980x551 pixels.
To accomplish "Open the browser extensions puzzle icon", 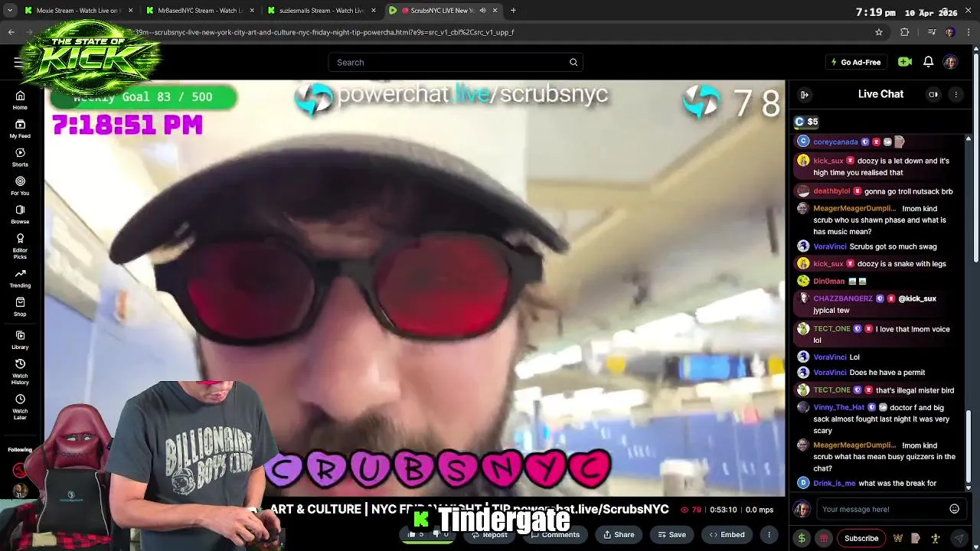I will coord(905,32).
